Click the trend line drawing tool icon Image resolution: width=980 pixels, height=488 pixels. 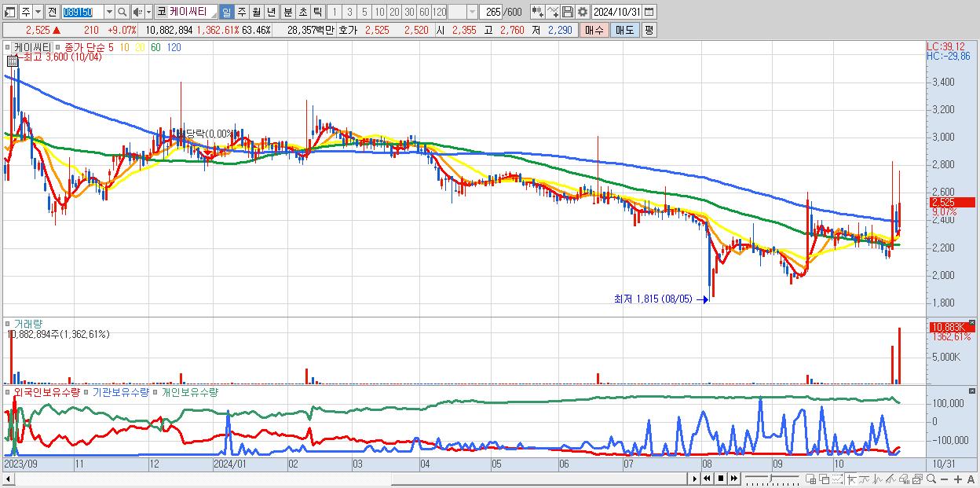pos(890,479)
